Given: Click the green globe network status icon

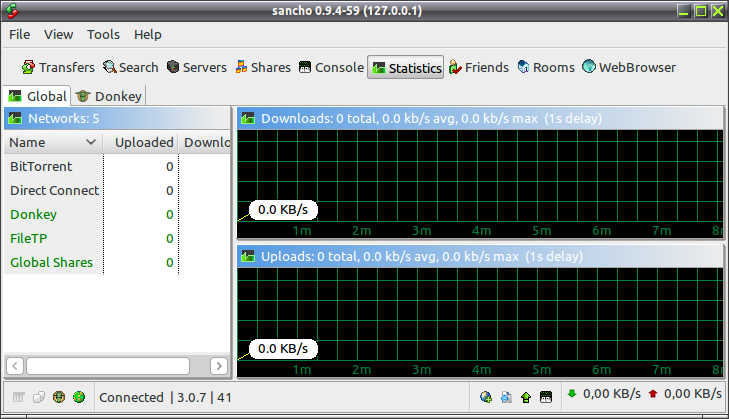Looking at the screenshot, I should click(x=79, y=397).
